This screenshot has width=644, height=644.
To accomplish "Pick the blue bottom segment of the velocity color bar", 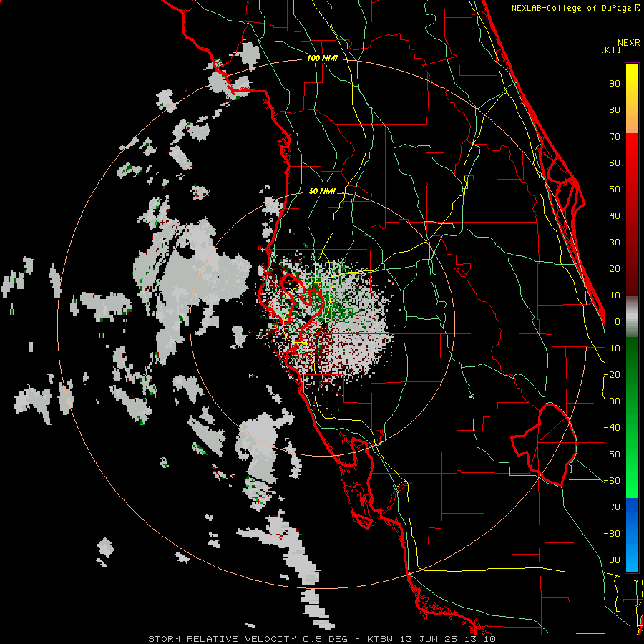I will (632, 535).
